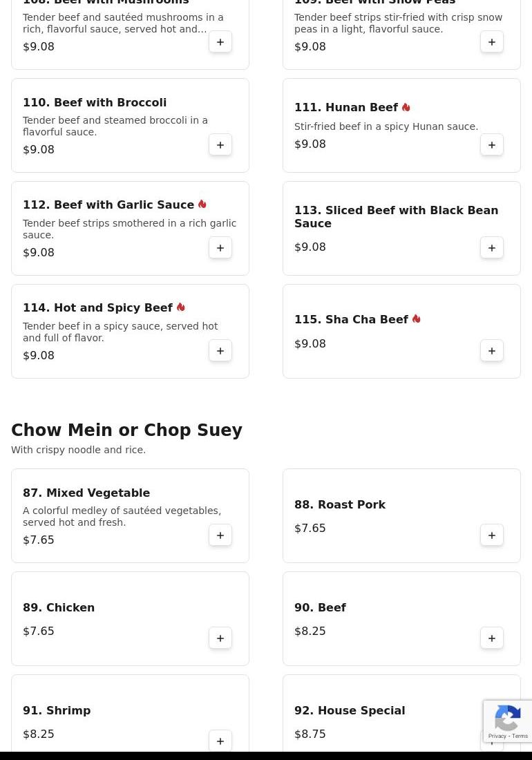The image size is (532, 760).
Task: Add Hunan Beef using plus button
Action: pyautogui.click(x=492, y=145)
